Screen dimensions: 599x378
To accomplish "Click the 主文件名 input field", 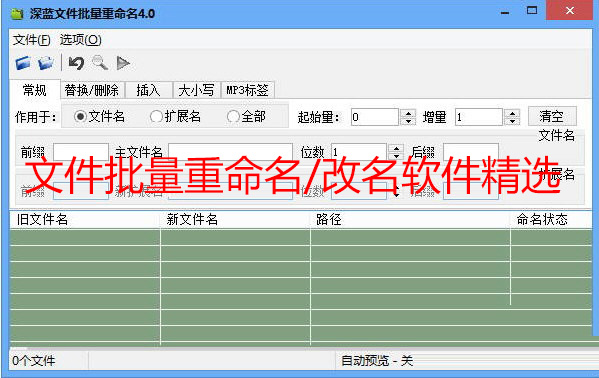I will (230, 152).
